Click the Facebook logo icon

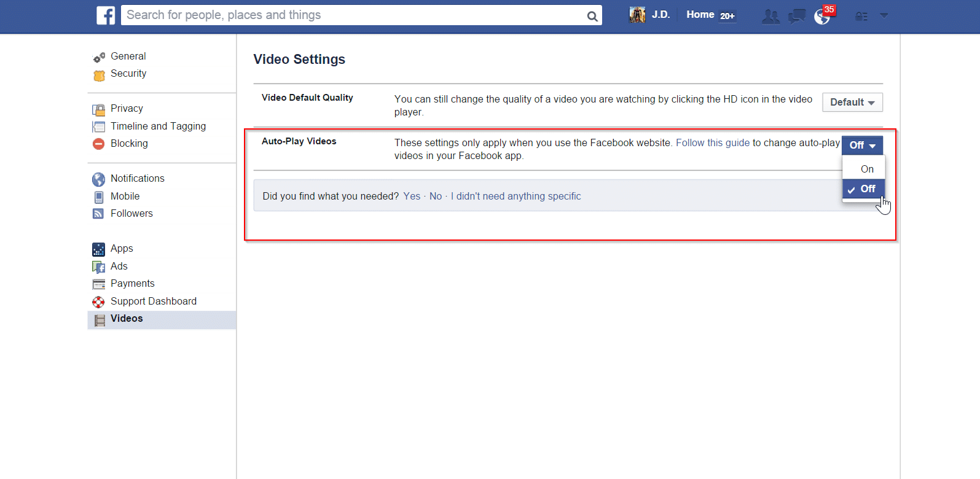click(x=106, y=15)
